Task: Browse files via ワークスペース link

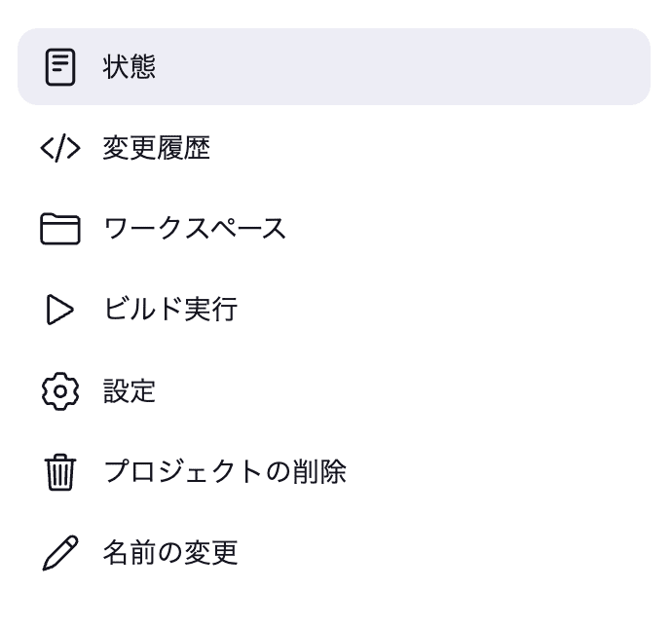Action: [195, 229]
